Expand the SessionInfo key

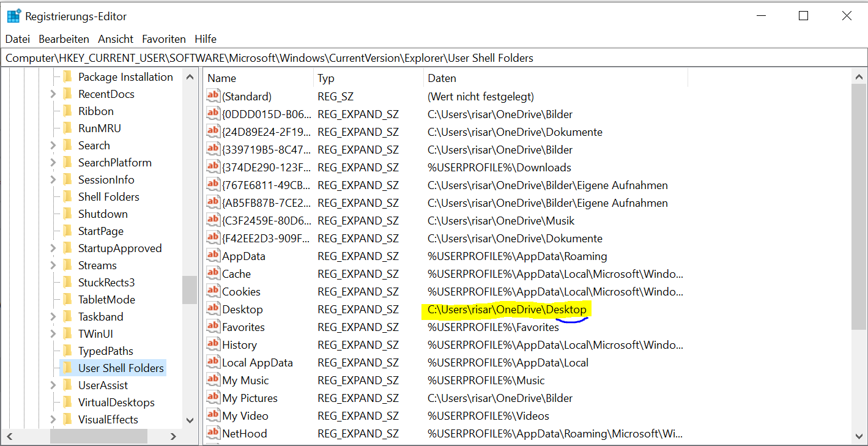53,180
